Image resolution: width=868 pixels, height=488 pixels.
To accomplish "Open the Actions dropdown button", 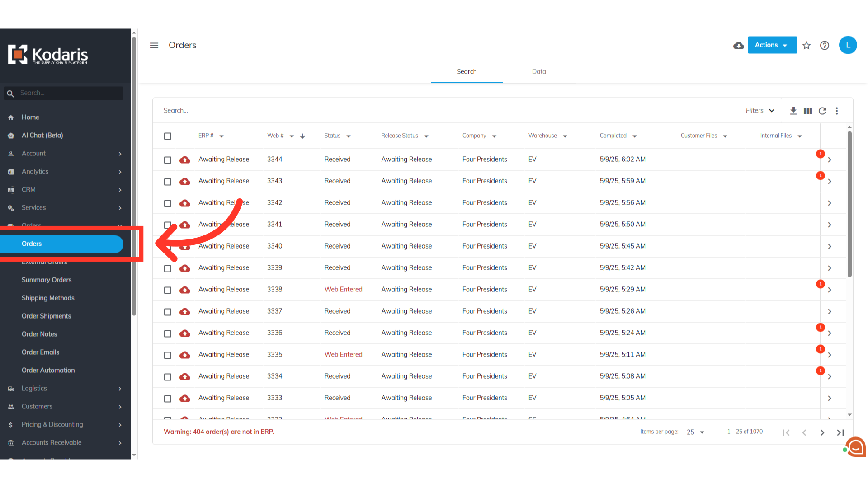I will [x=772, y=45].
